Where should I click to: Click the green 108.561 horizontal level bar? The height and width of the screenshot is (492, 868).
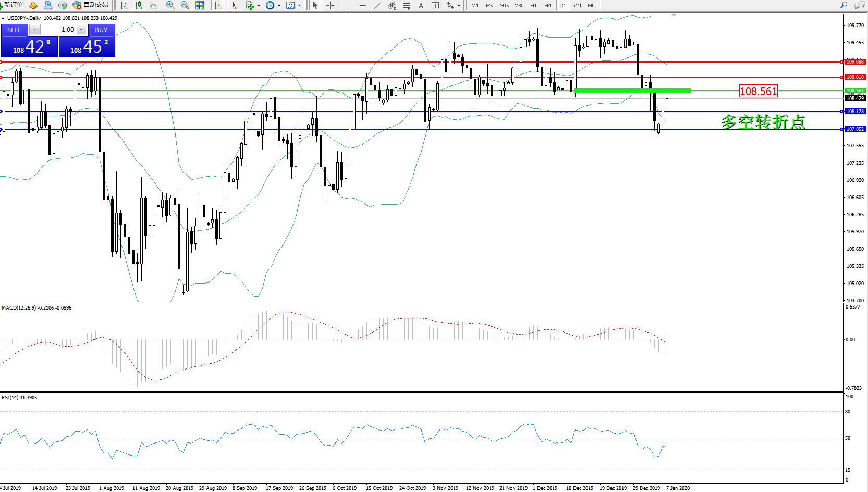[632, 91]
